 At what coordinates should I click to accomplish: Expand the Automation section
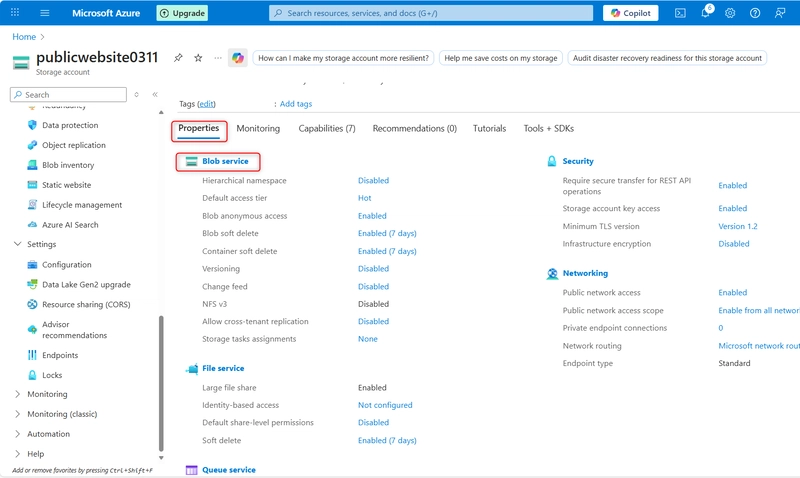click(x=17, y=434)
